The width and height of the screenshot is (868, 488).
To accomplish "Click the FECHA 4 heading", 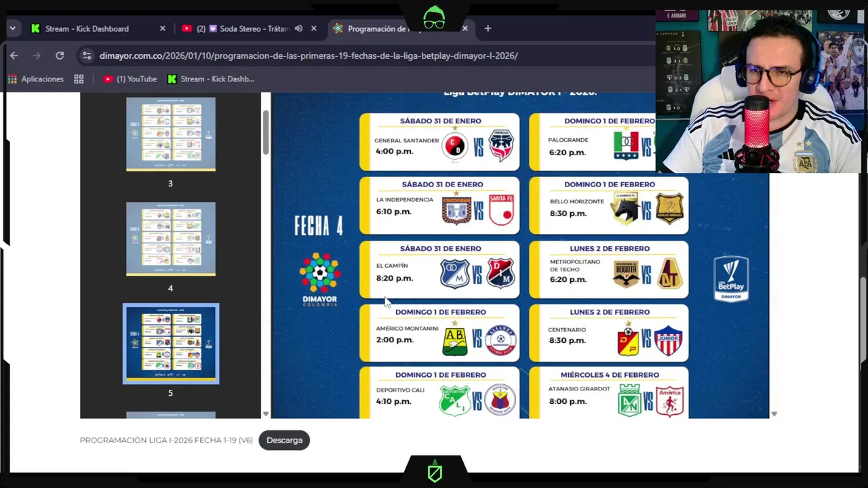I will tap(319, 226).
